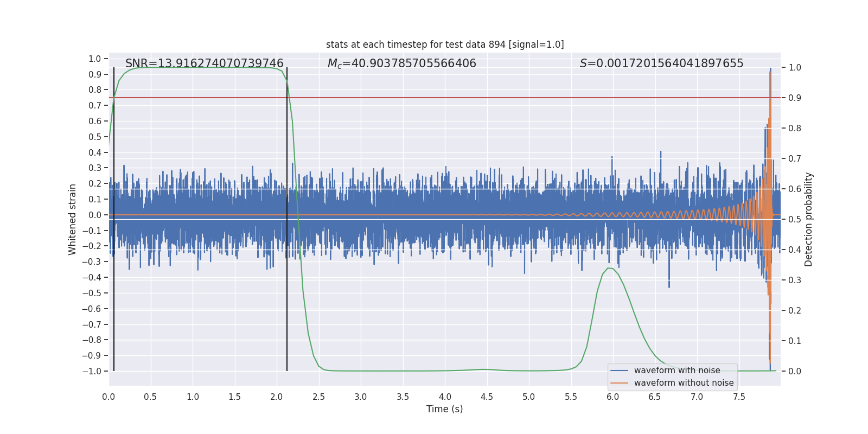The height and width of the screenshot is (434, 868).
Task: Click "1.0" on the Whitened strain axis
Action: tap(95, 59)
